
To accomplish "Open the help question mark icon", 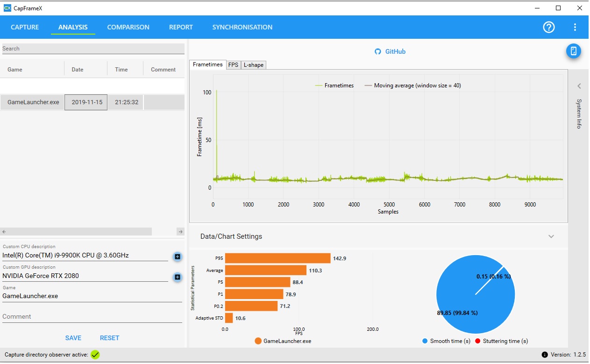I will [549, 27].
